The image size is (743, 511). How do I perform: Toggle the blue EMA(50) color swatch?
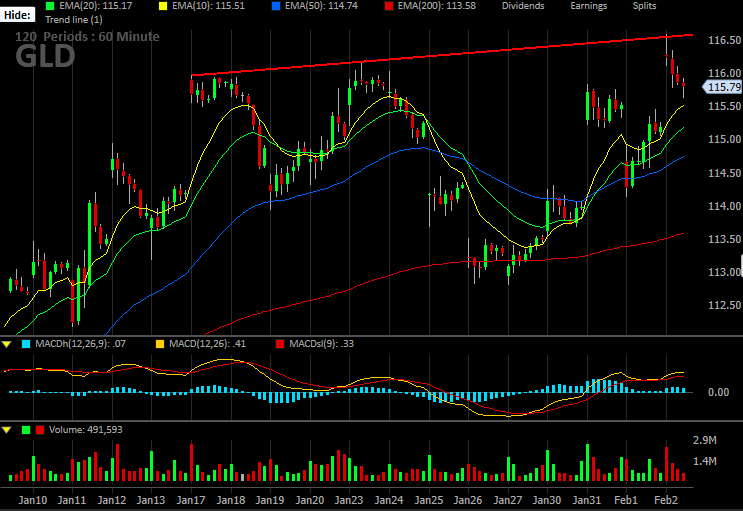coord(276,6)
